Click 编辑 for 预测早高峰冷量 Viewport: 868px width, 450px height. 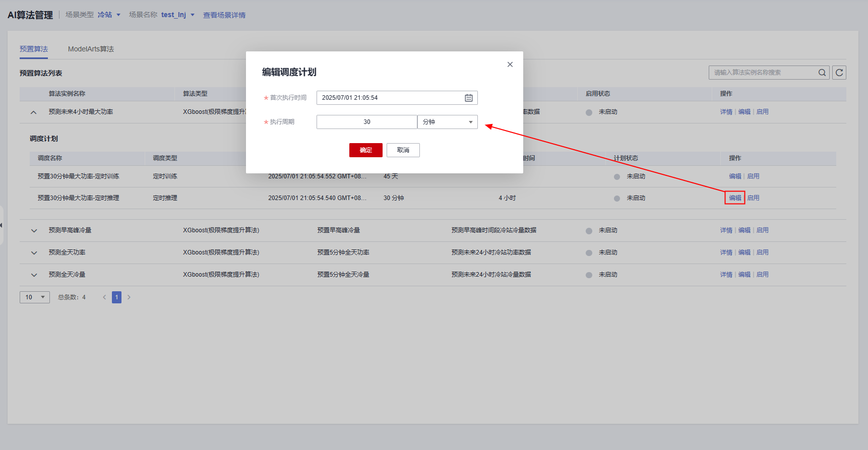click(745, 230)
